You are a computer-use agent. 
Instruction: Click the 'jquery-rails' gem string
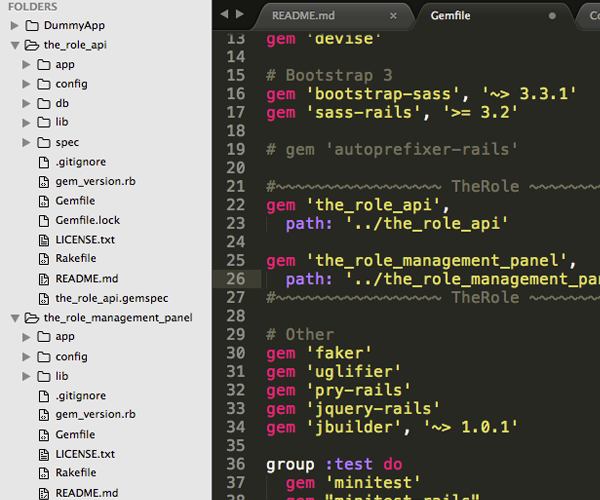[x=373, y=409]
